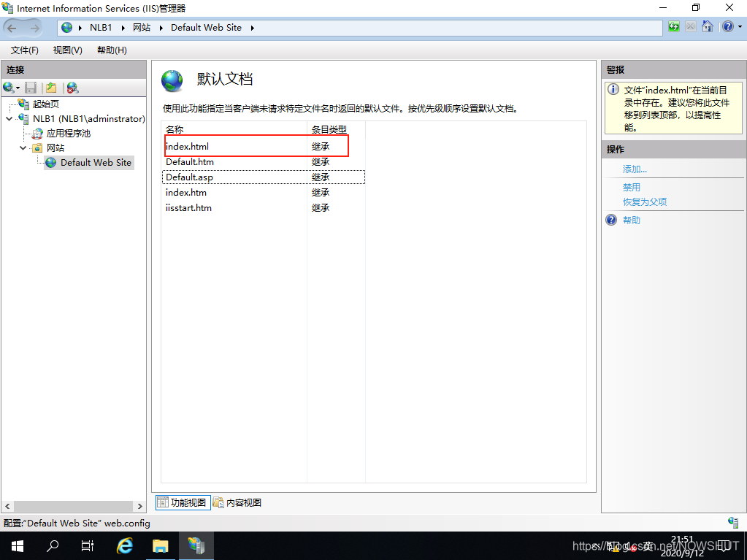747x560 pixels.
Task: Click 禁用 to disable default documents
Action: [631, 188]
